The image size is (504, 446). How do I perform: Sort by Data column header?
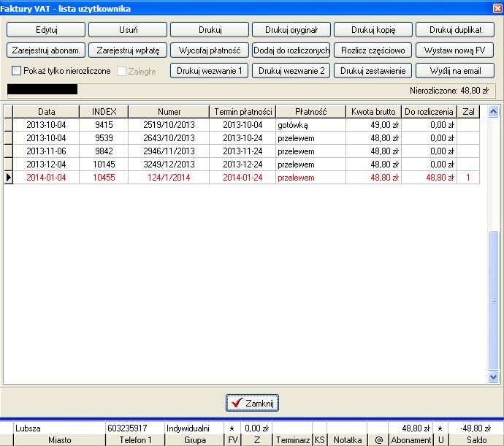(46, 112)
